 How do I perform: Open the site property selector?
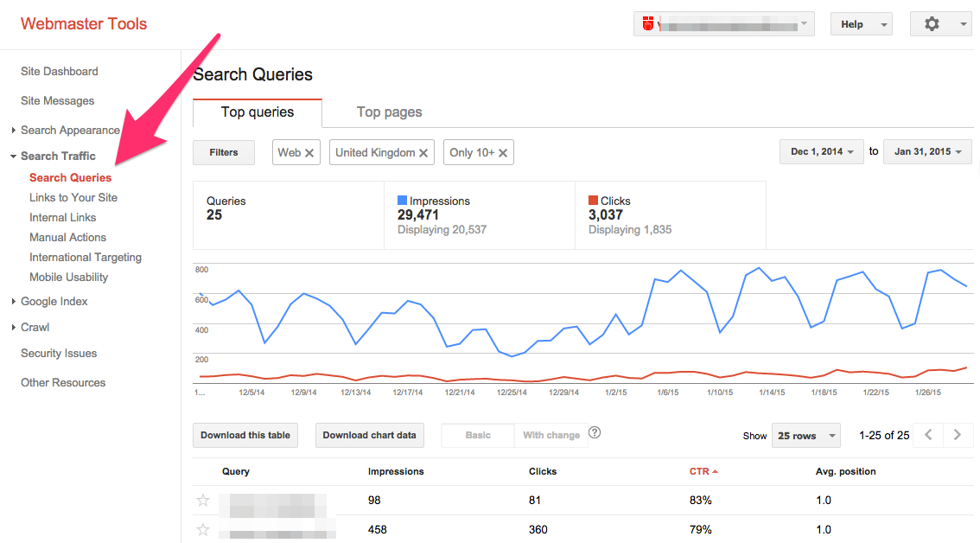pyautogui.click(x=724, y=23)
